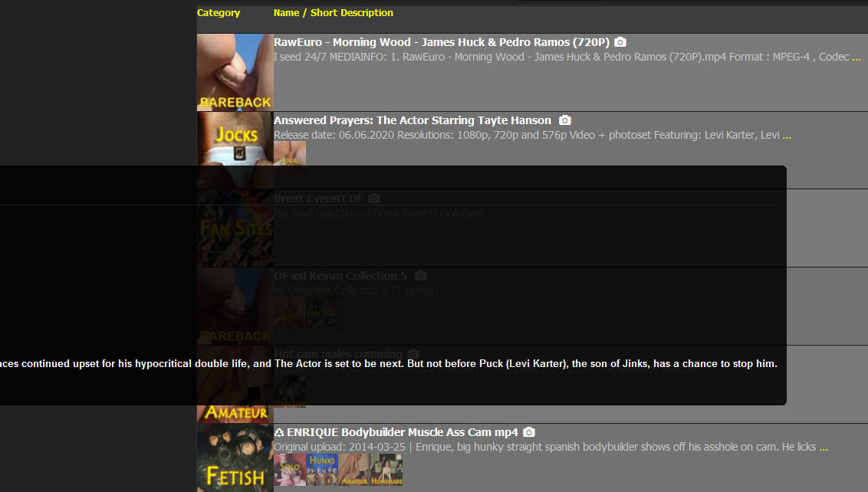The image size is (868, 492).
Task: Expand the ENRIQUE description with the trailing ellipsis
Action: click(x=824, y=448)
